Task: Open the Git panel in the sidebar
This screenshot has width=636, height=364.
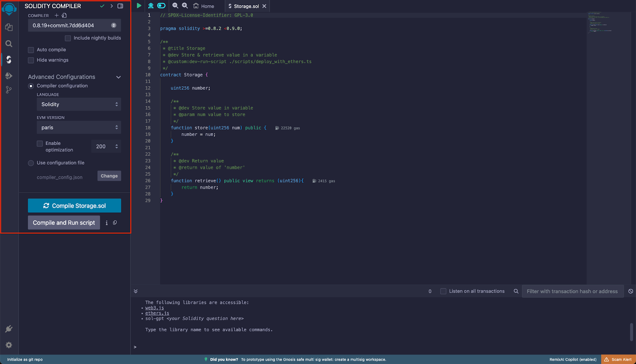Action: tap(9, 89)
